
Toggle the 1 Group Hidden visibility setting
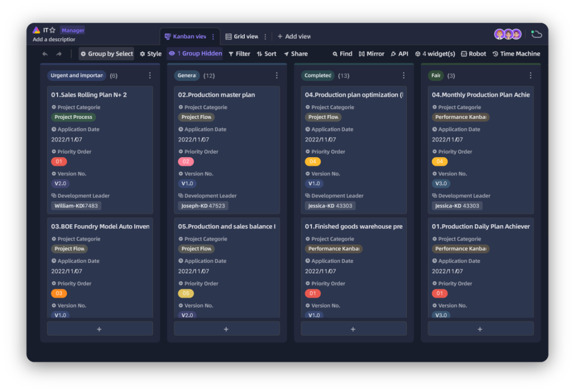195,54
